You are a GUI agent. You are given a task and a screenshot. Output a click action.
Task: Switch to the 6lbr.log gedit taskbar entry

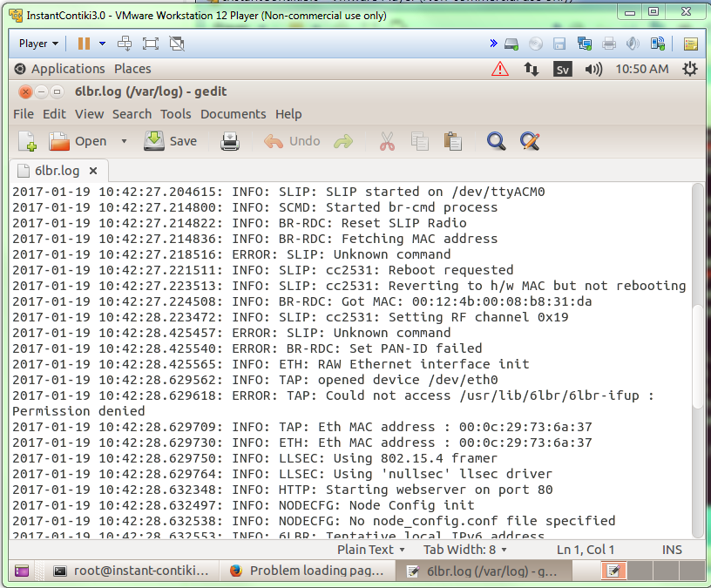pyautogui.click(x=483, y=571)
